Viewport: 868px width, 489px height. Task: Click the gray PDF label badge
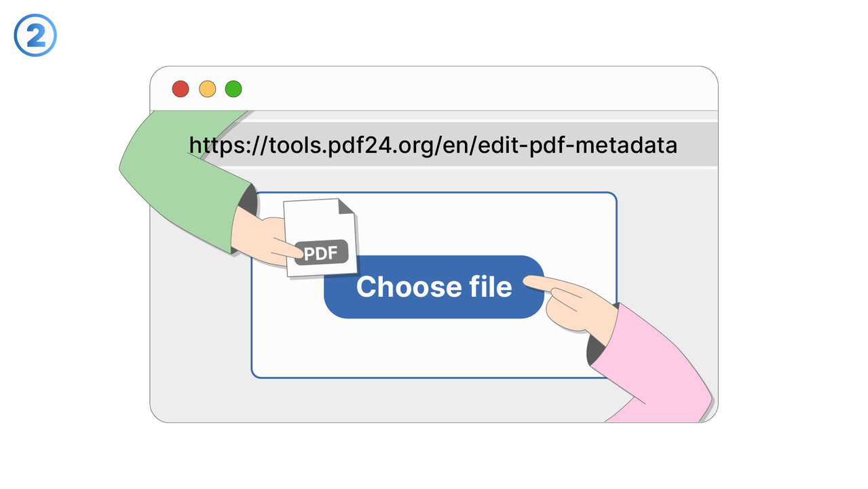pos(321,253)
